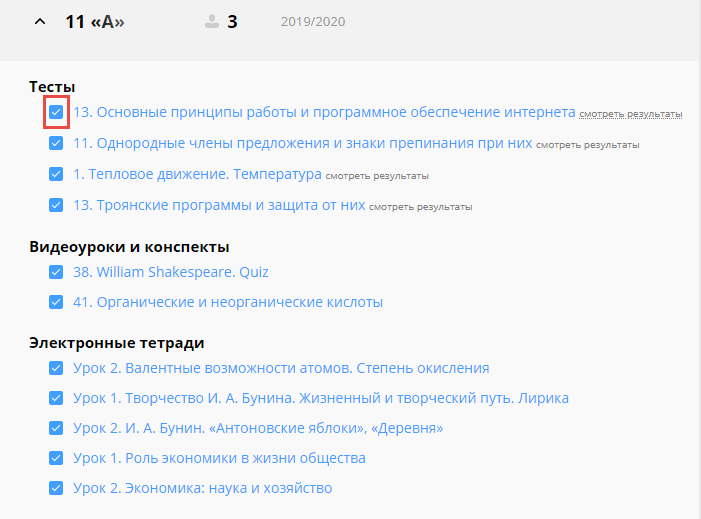Uncheck test 11 Однородные члены предложения
Screen dimensions: 701x519
pyautogui.click(x=56, y=143)
